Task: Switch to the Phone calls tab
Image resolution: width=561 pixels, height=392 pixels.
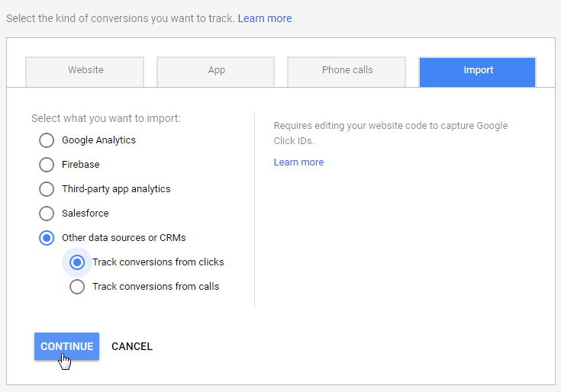Action: 347,71
